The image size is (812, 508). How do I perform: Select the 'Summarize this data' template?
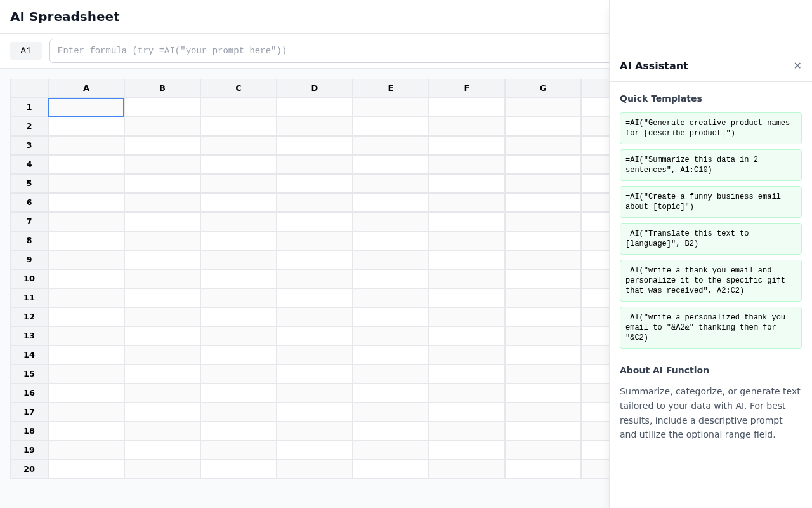click(710, 165)
